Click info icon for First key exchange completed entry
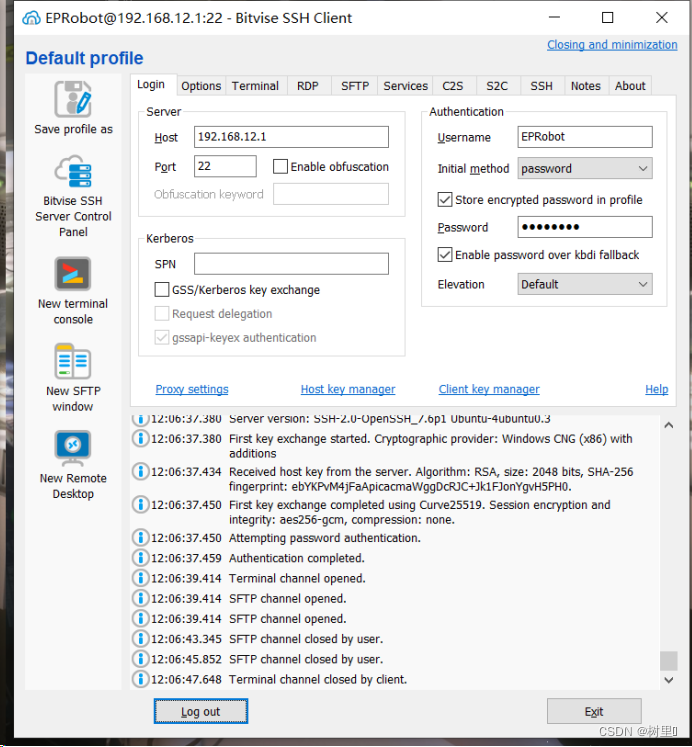The height and width of the screenshot is (747, 692). click(x=140, y=505)
